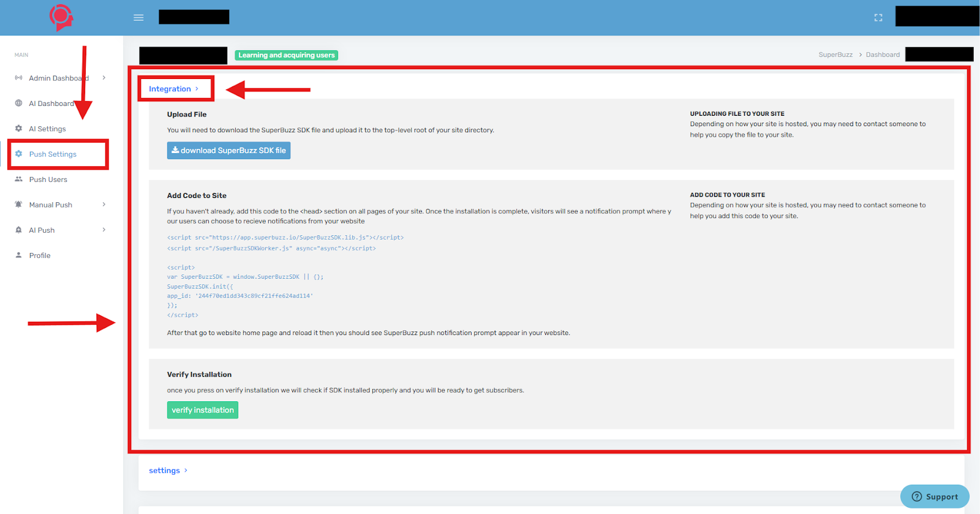The width and height of the screenshot is (980, 514).
Task: Go to Profile page
Action: (40, 255)
